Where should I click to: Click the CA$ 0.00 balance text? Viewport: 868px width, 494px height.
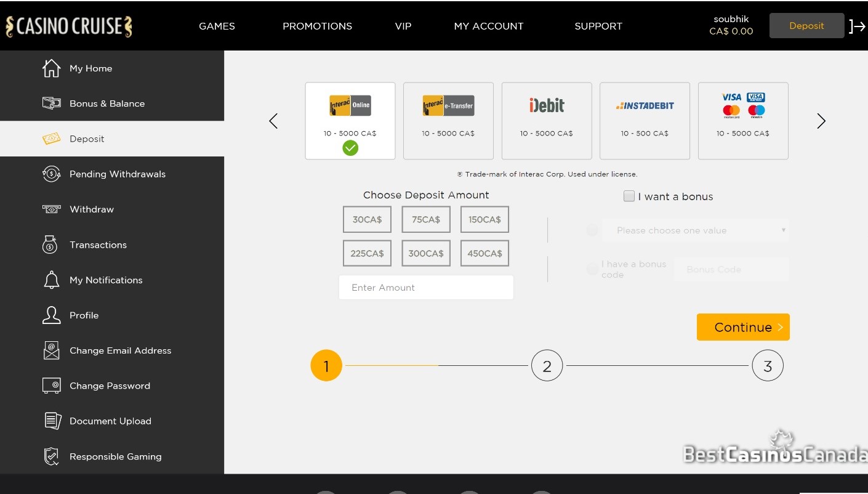point(731,31)
